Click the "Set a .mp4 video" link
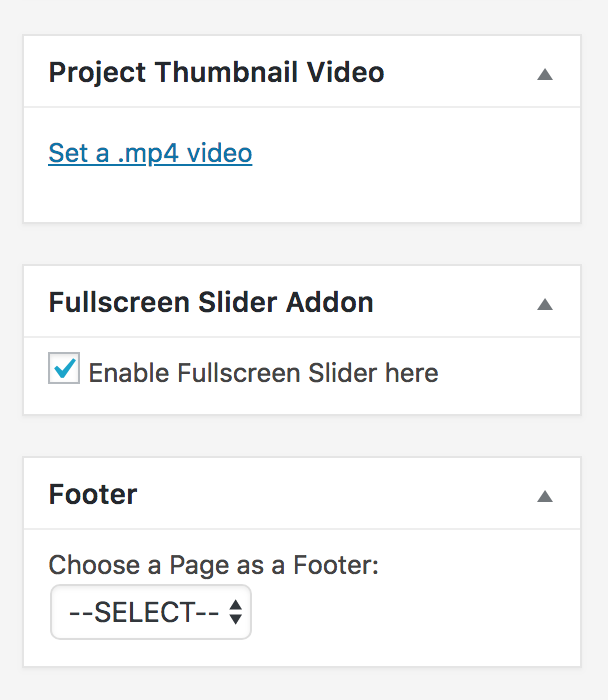608x700 pixels. tap(150, 153)
